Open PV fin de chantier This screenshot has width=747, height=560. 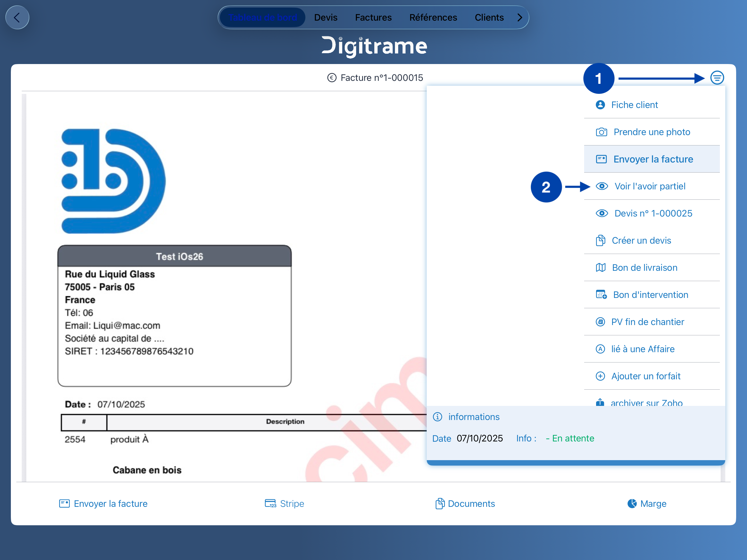[x=647, y=322]
